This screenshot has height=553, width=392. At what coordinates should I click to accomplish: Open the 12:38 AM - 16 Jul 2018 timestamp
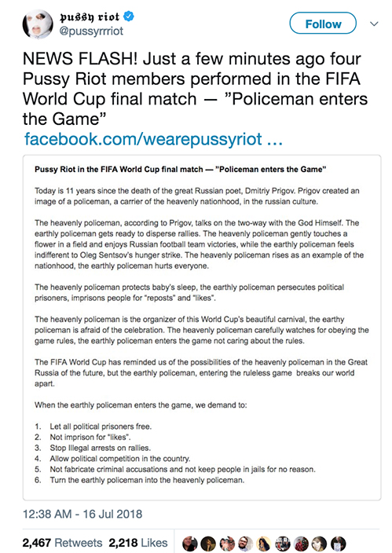[x=82, y=514]
